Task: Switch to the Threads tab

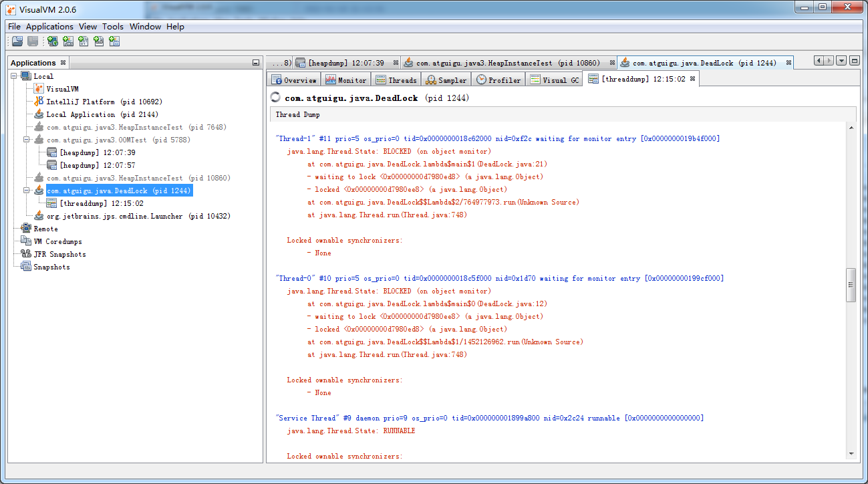Action: point(396,80)
